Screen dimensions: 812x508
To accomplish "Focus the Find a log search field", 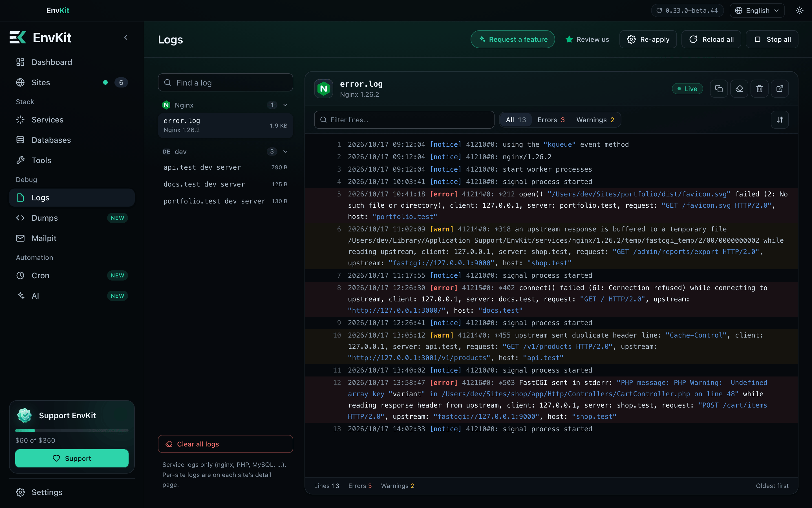I will [x=226, y=82].
